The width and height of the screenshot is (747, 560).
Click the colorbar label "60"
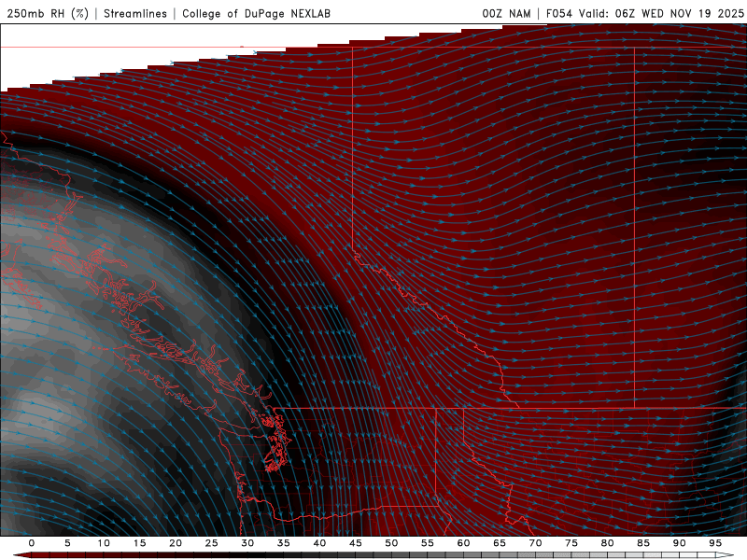(x=463, y=543)
